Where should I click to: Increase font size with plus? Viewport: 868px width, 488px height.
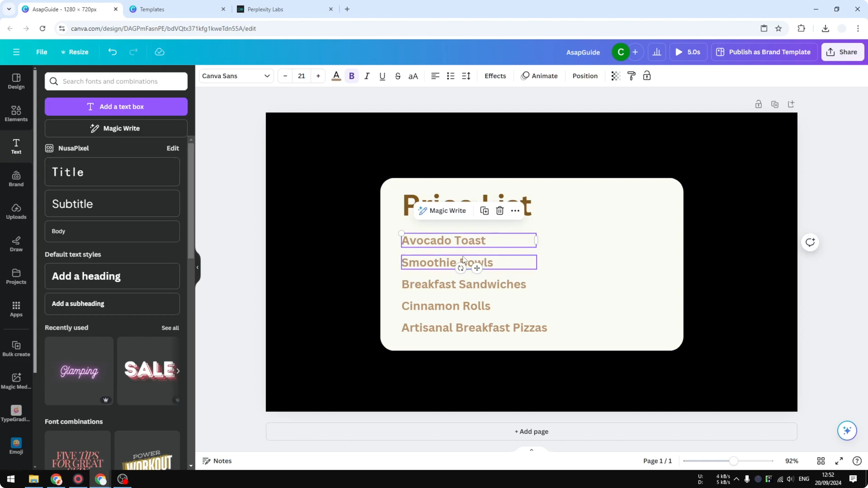(x=318, y=76)
